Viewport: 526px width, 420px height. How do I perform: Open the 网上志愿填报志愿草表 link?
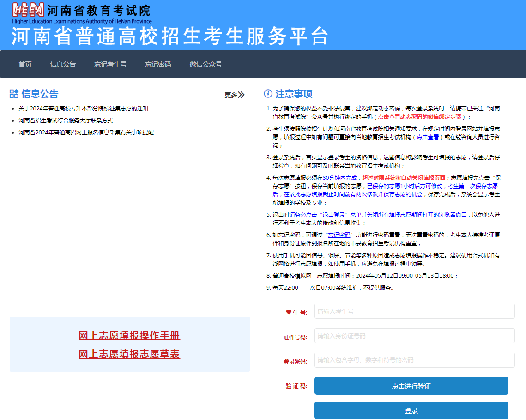[129, 353]
